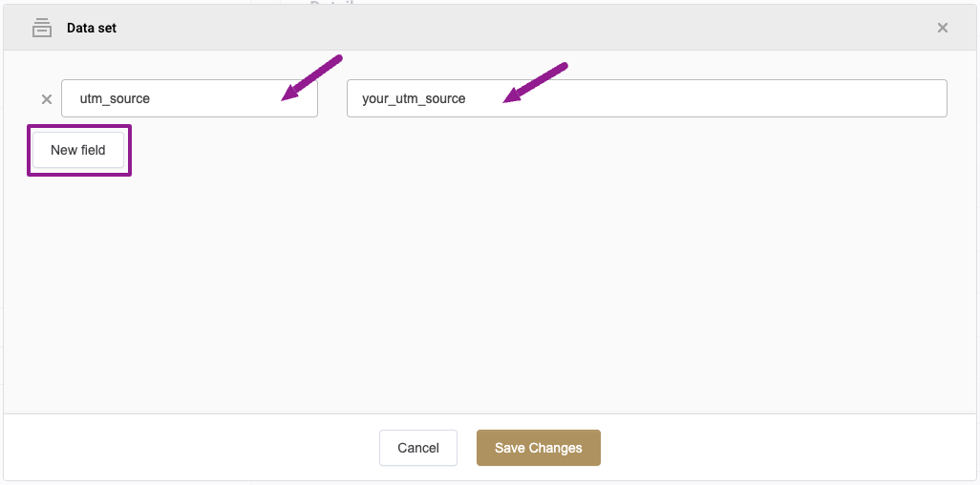This screenshot has height=485, width=980.
Task: Click the empty dialog body below New field
Action: 491,294
